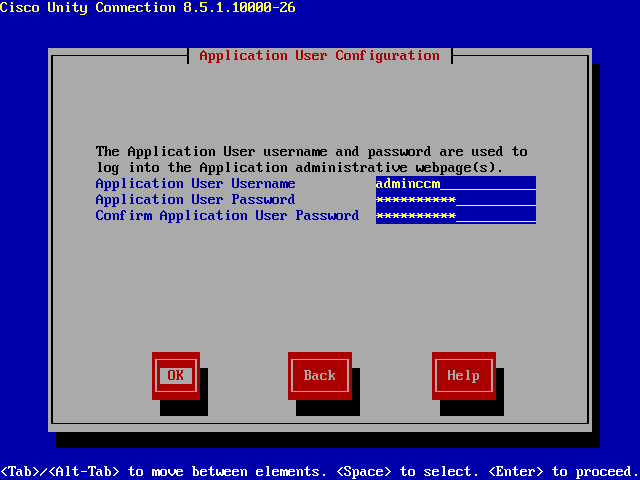Screen dimensions: 640x480
Task: Click the "Application User Username" label
Action: [195, 184]
